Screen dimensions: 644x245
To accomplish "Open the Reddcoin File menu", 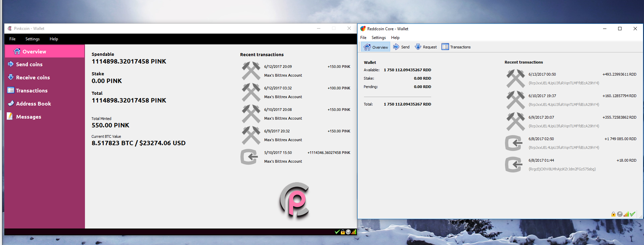I will [363, 38].
